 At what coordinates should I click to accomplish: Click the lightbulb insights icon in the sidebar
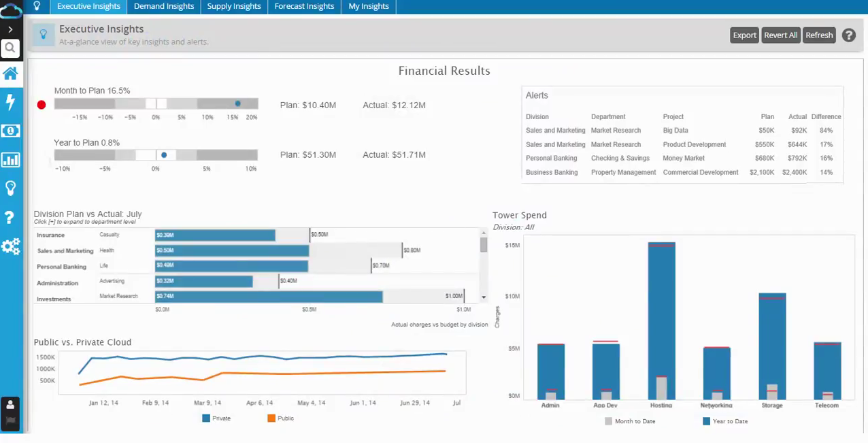(x=10, y=188)
